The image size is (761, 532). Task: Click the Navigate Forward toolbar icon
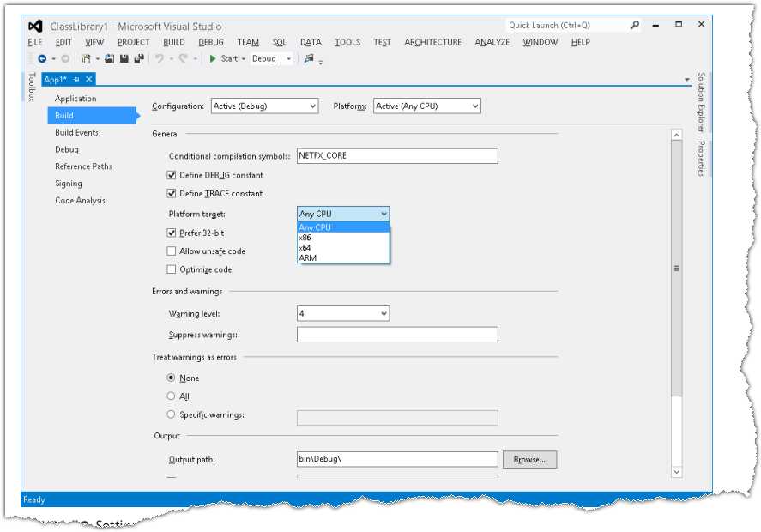point(65,58)
